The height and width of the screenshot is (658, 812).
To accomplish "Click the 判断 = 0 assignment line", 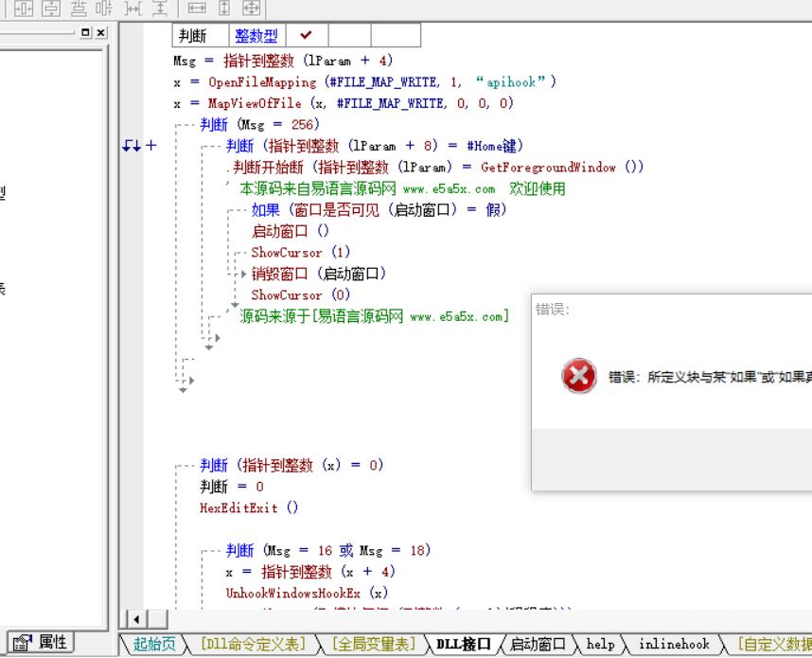I will [232, 486].
